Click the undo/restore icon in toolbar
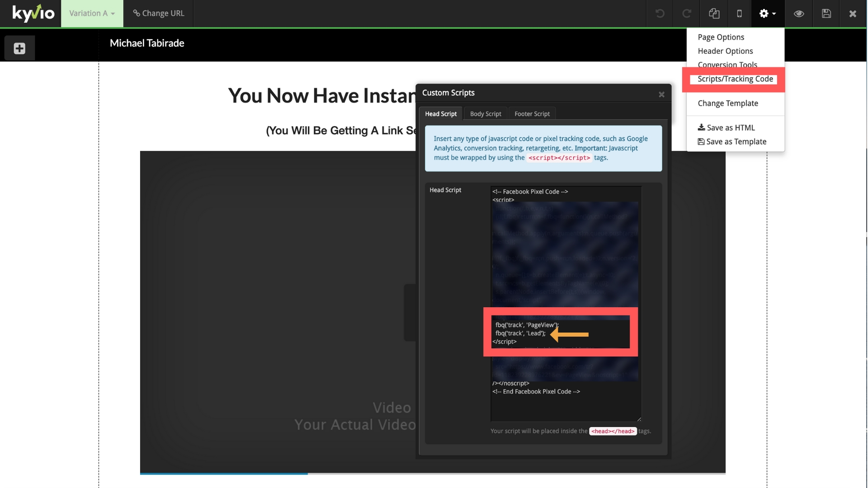Image resolution: width=868 pixels, height=488 pixels. pos(660,13)
